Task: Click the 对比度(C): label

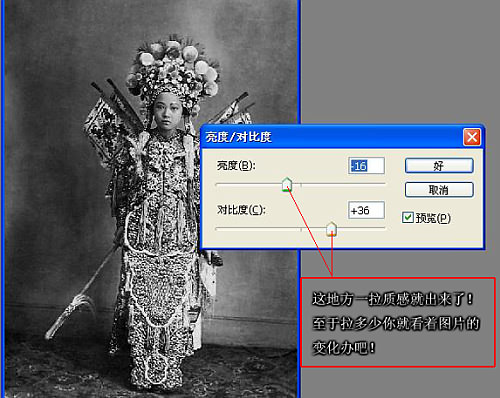Action: click(241, 210)
